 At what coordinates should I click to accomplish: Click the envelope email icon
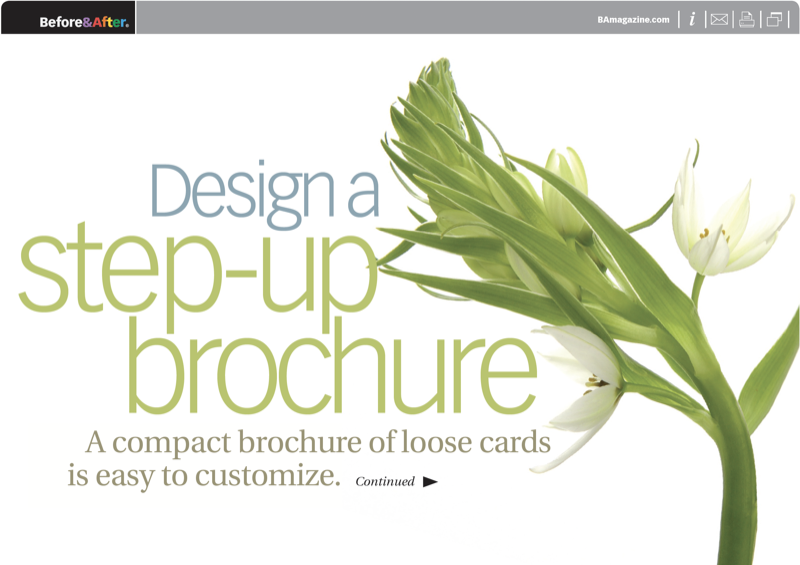click(x=718, y=19)
